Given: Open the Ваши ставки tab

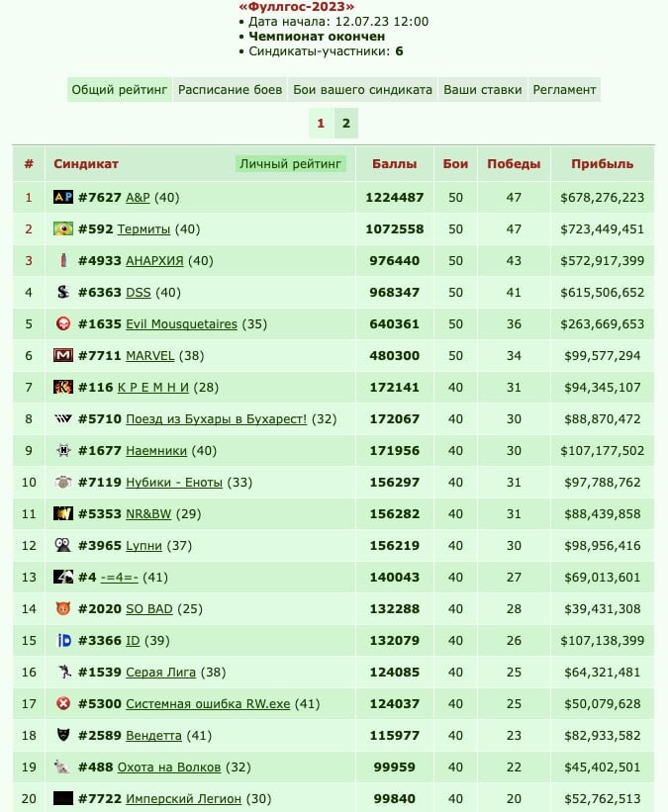Looking at the screenshot, I should pos(483,90).
